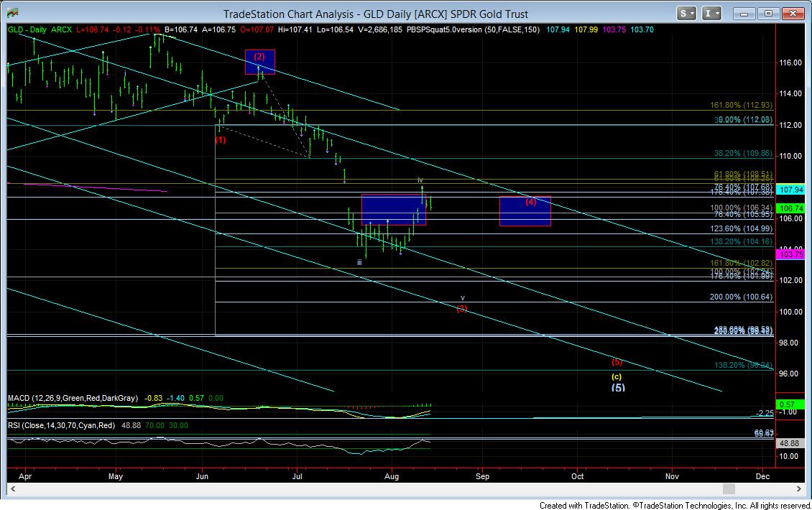Viewport: 812px width, 510px height.
Task: Click the Sep label on the time axis
Action: 483,476
